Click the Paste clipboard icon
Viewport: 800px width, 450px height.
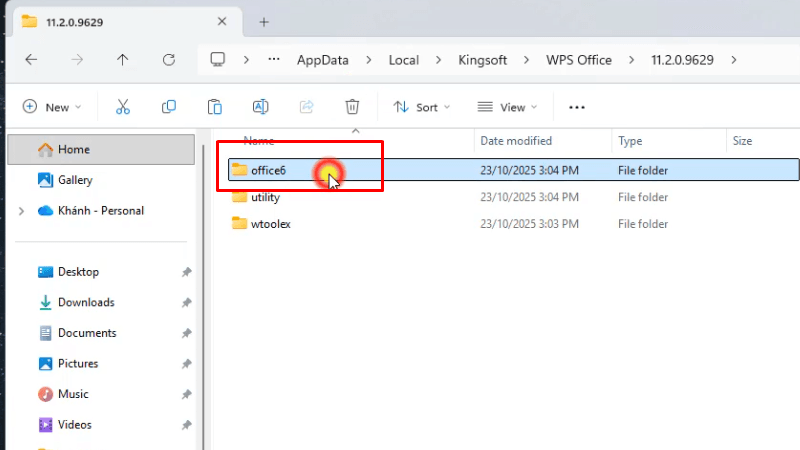[x=214, y=107]
